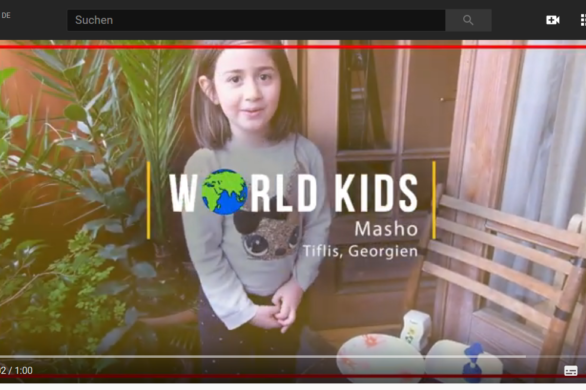Toggle subtitles with the captions icon
The image size is (586, 390).
click(x=571, y=371)
